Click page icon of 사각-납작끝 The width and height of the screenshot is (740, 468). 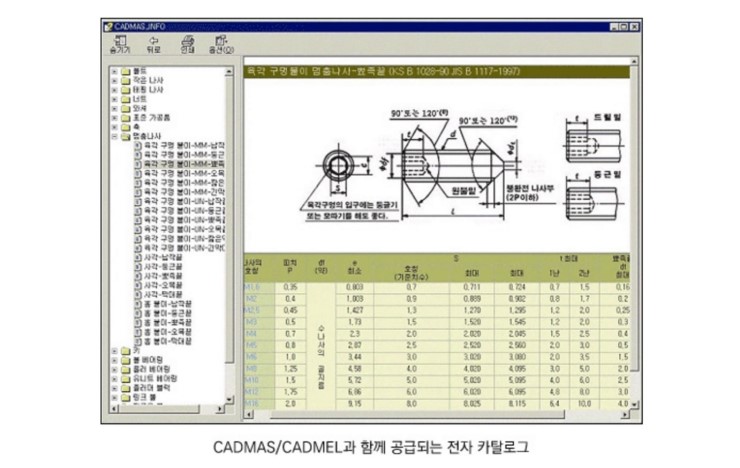[x=138, y=257]
